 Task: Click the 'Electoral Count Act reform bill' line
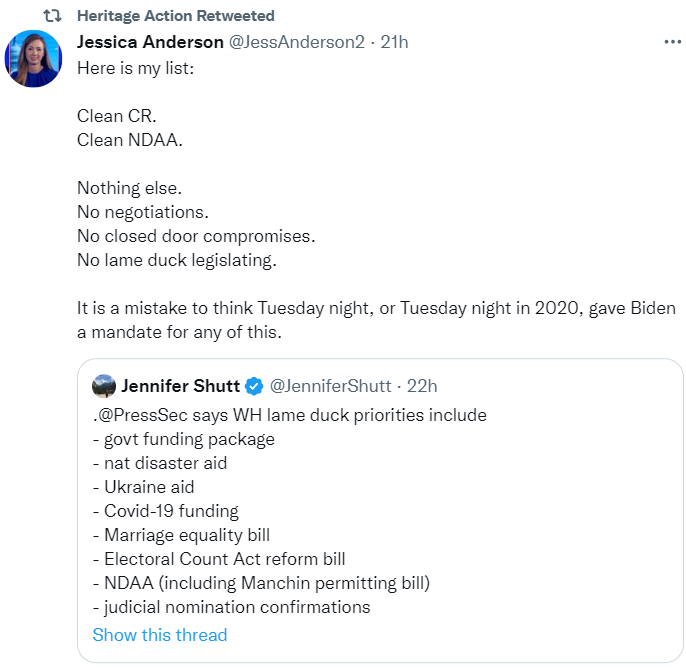tap(219, 559)
